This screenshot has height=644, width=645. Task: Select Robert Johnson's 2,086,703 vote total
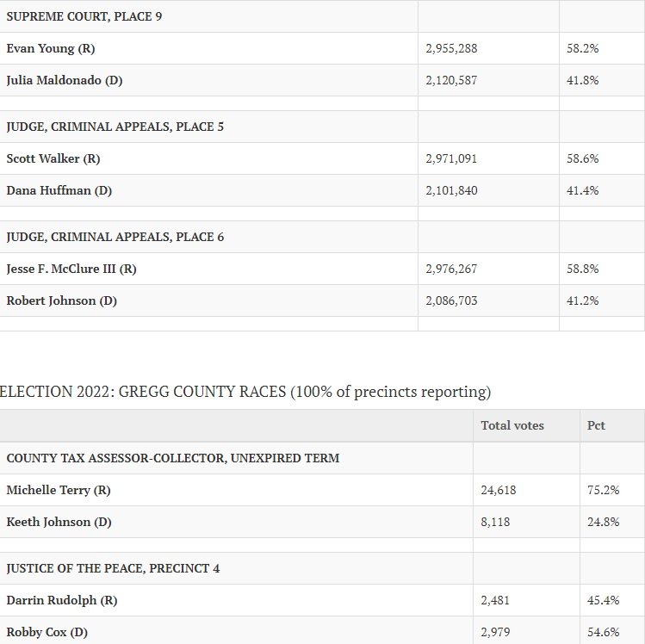(451, 300)
